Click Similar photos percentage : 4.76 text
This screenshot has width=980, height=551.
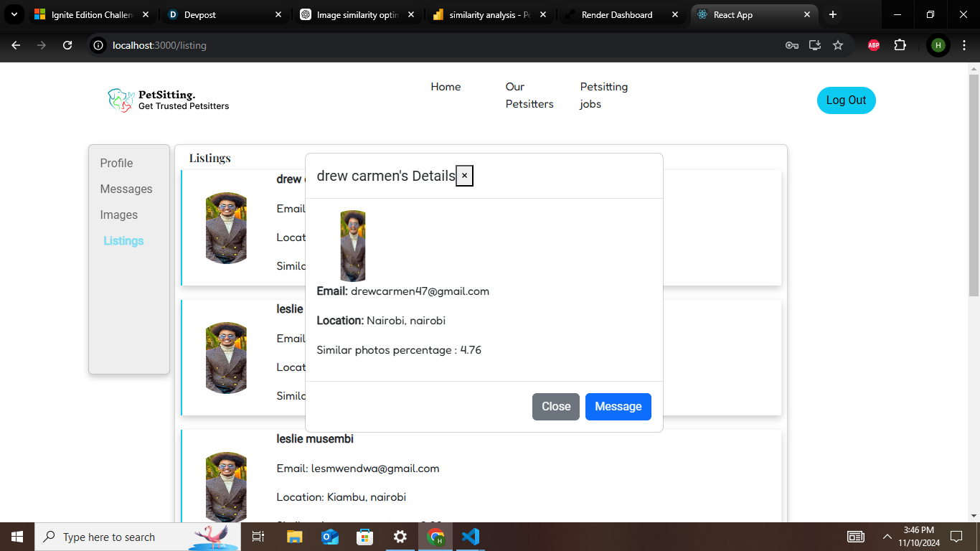[399, 350]
